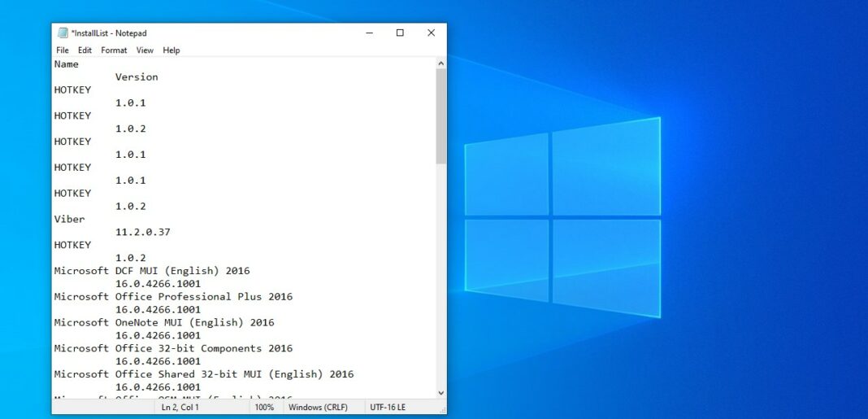Open the View menu
868x419 pixels.
click(145, 50)
